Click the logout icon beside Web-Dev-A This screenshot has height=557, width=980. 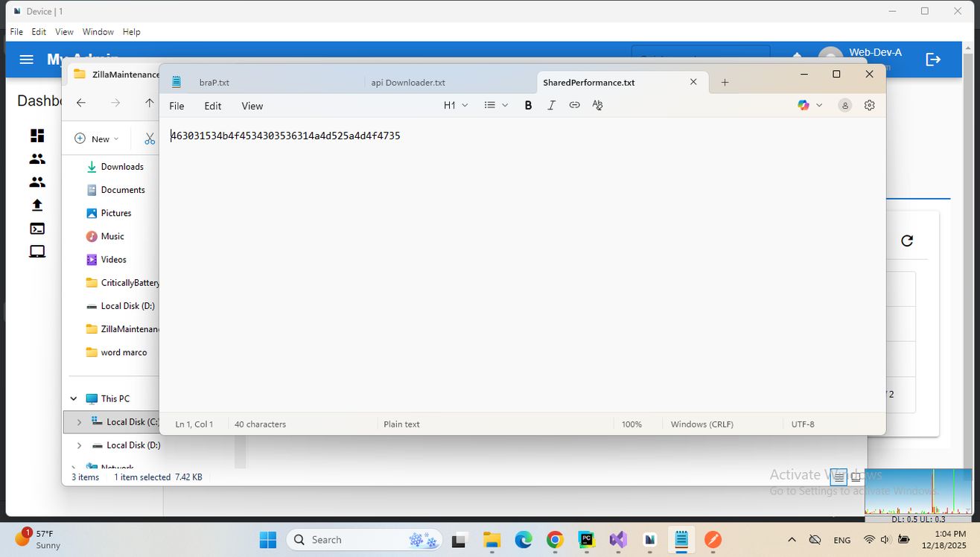coord(933,60)
